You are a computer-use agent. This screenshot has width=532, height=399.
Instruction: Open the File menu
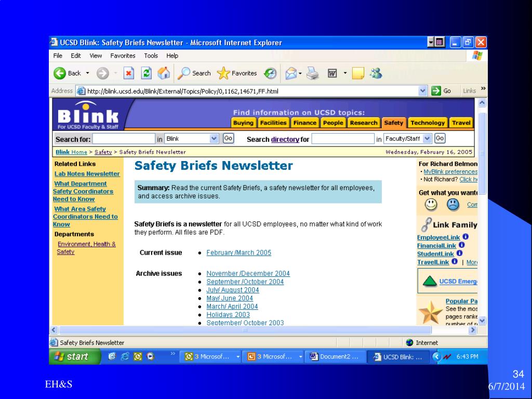point(58,56)
